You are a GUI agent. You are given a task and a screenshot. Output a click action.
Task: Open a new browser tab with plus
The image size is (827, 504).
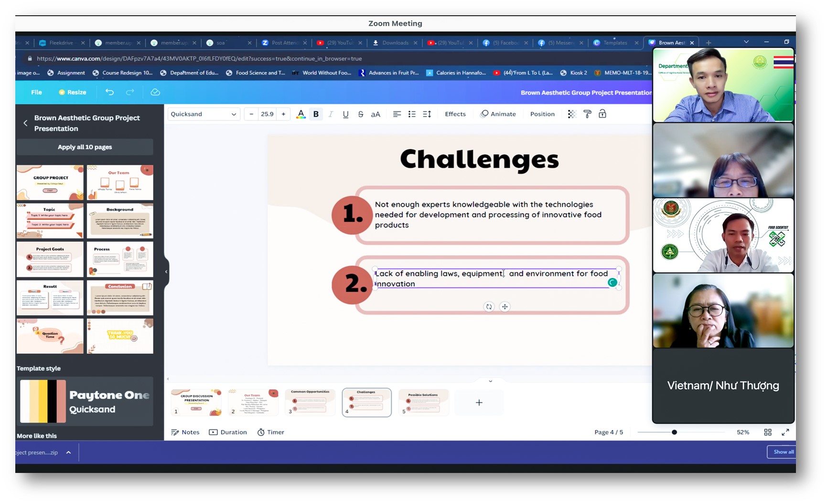[x=709, y=43]
